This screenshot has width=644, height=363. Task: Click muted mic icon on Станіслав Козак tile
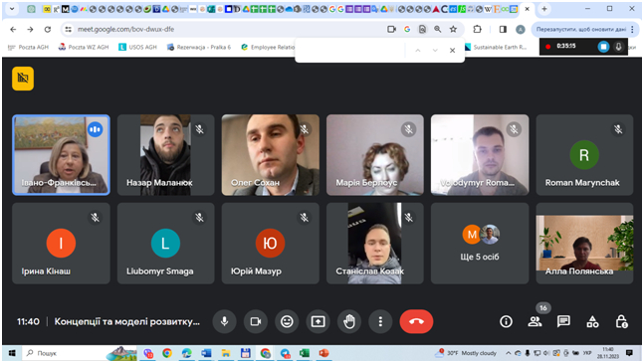(x=409, y=218)
